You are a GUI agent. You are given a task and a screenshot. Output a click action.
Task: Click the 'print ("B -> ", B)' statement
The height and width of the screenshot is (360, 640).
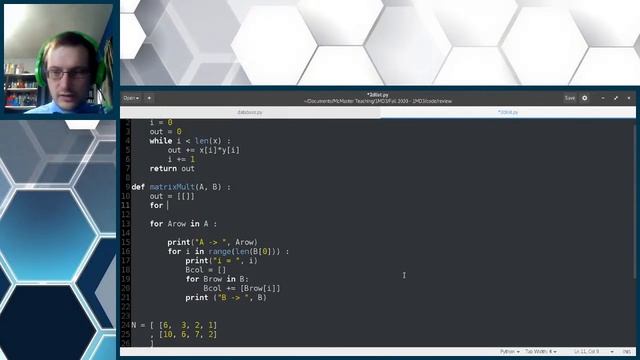[226, 298]
